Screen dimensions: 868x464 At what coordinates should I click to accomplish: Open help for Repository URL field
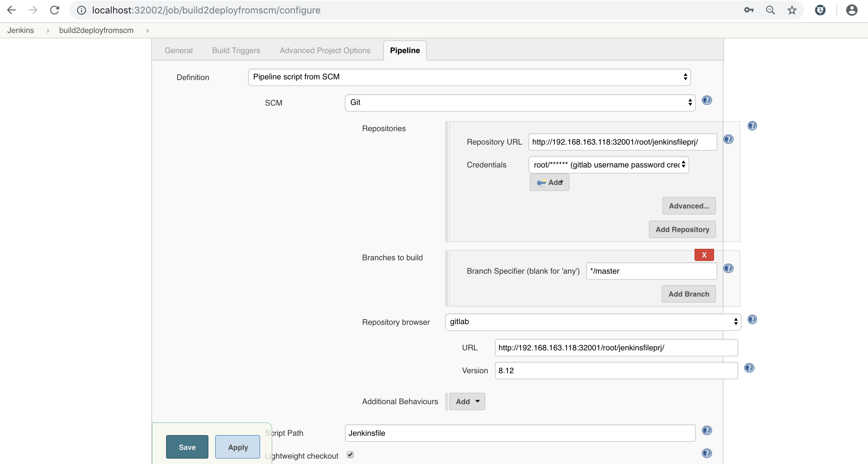(x=728, y=139)
